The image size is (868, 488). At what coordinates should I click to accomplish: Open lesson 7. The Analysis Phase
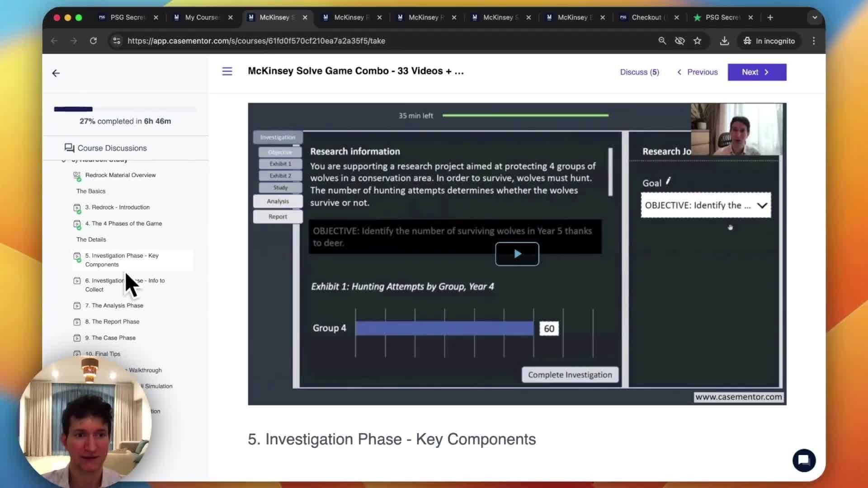point(114,306)
